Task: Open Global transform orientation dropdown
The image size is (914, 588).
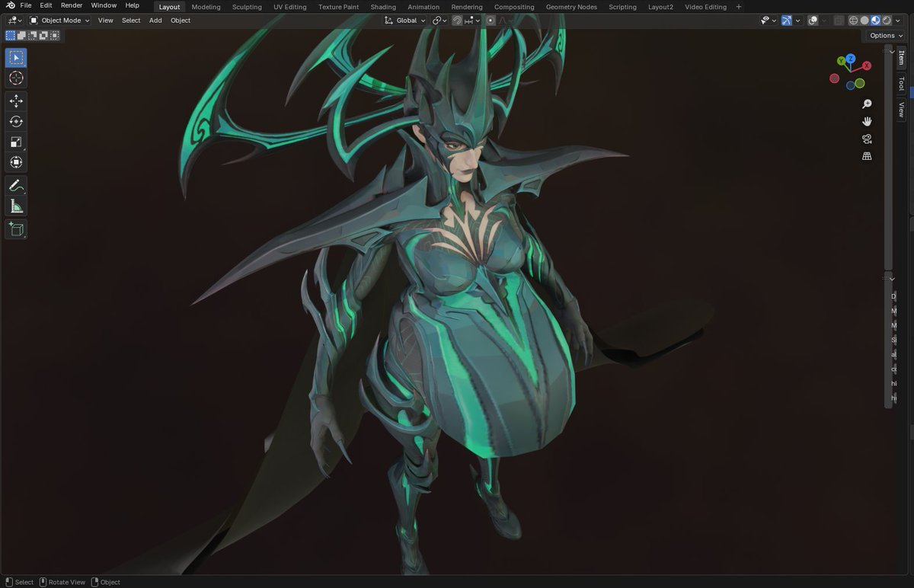Action: pyautogui.click(x=405, y=21)
